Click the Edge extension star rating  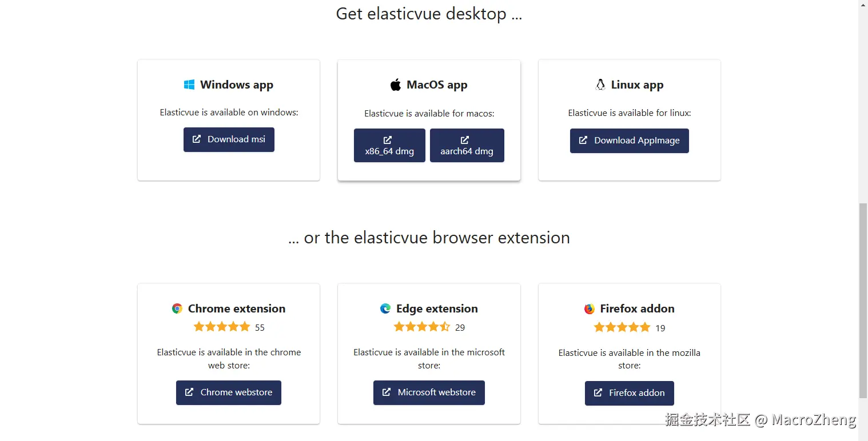tap(422, 327)
